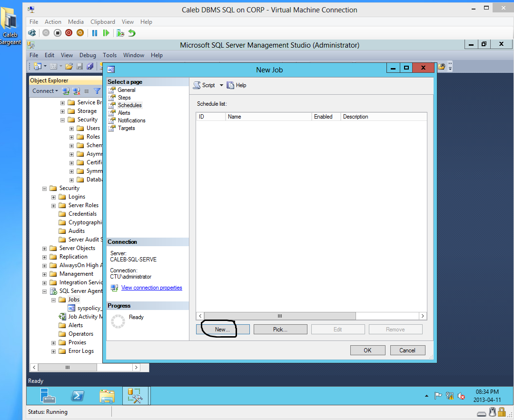The height and width of the screenshot is (420, 514).
Task: Click the Disconnect icon in Object Explorer
Action: pos(76,91)
